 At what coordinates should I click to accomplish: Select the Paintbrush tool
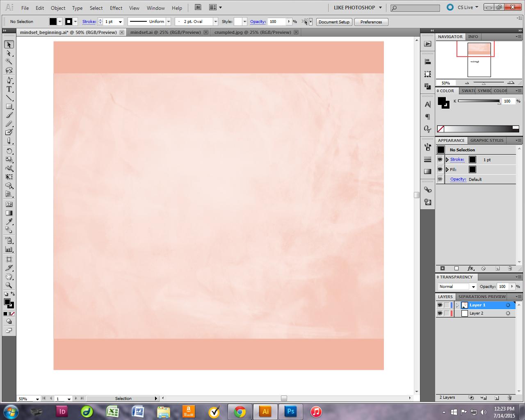point(9,115)
